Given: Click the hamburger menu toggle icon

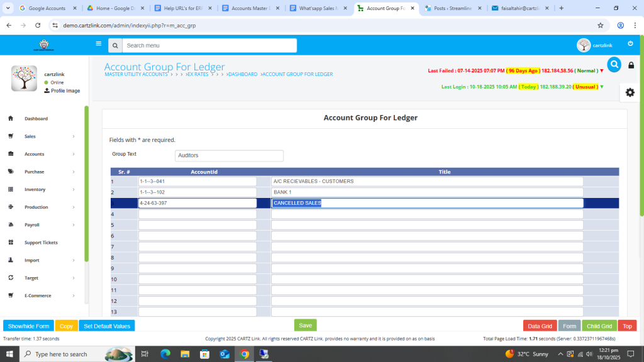Looking at the screenshot, I should coord(99,44).
